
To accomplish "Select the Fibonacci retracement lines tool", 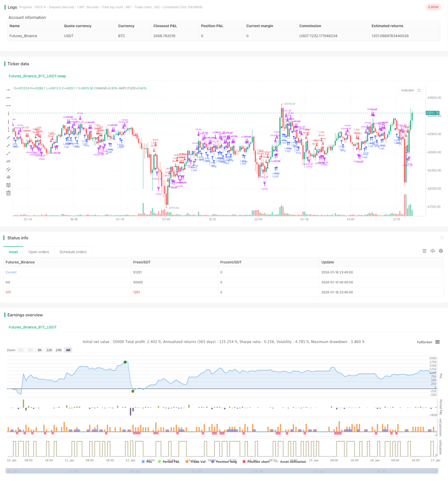I will coord(8,185).
